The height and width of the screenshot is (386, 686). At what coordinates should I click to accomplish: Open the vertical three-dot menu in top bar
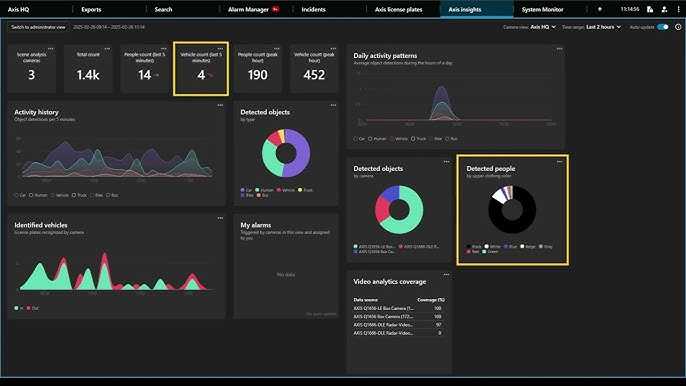[x=679, y=9]
